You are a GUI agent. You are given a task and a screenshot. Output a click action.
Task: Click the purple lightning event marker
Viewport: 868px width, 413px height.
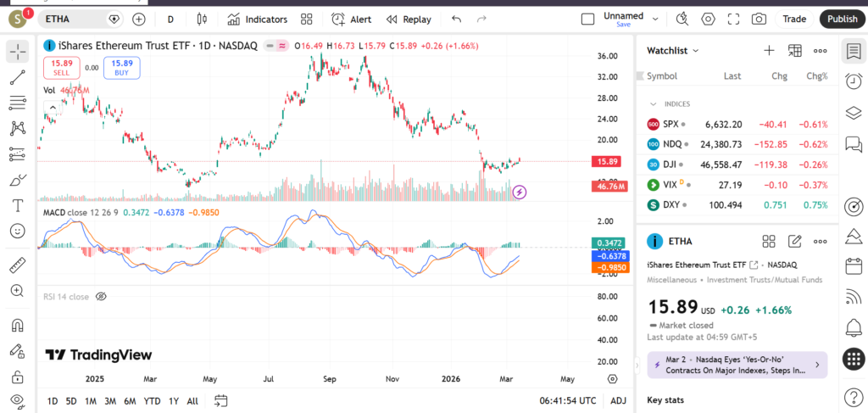coord(520,193)
